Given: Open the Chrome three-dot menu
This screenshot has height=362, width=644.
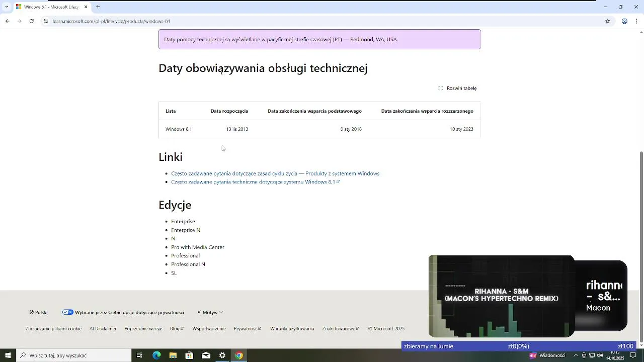Looking at the screenshot, I should (637, 21).
